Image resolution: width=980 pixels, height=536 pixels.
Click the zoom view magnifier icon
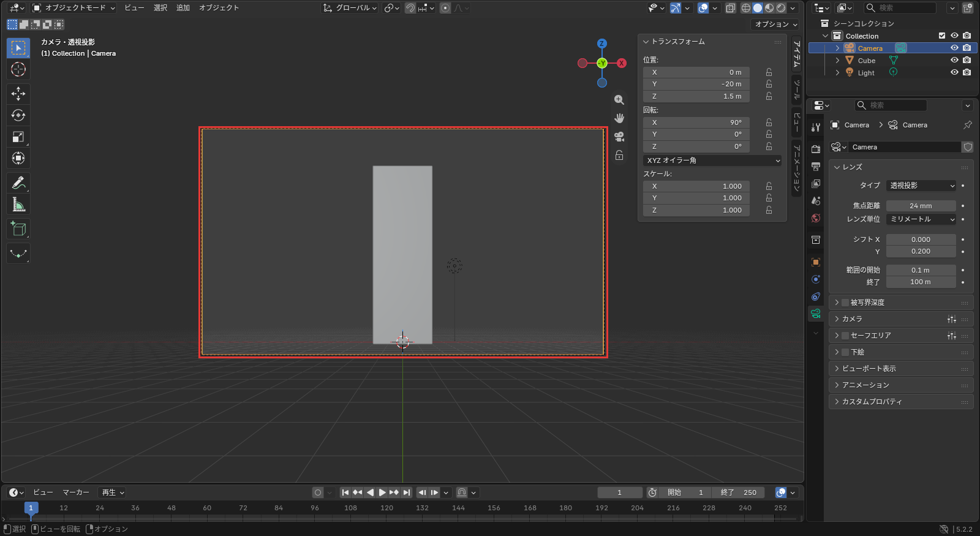(x=619, y=100)
